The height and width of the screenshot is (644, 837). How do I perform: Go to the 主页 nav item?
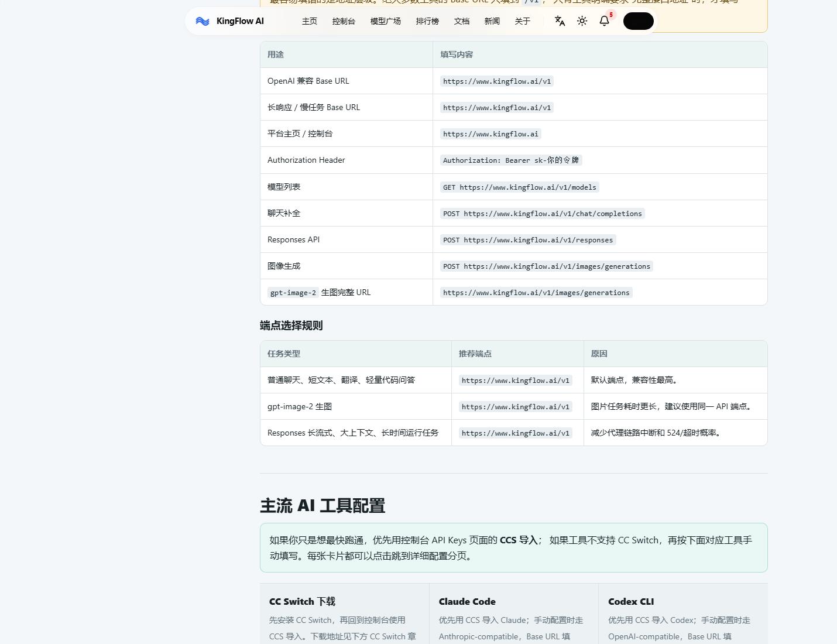point(310,21)
